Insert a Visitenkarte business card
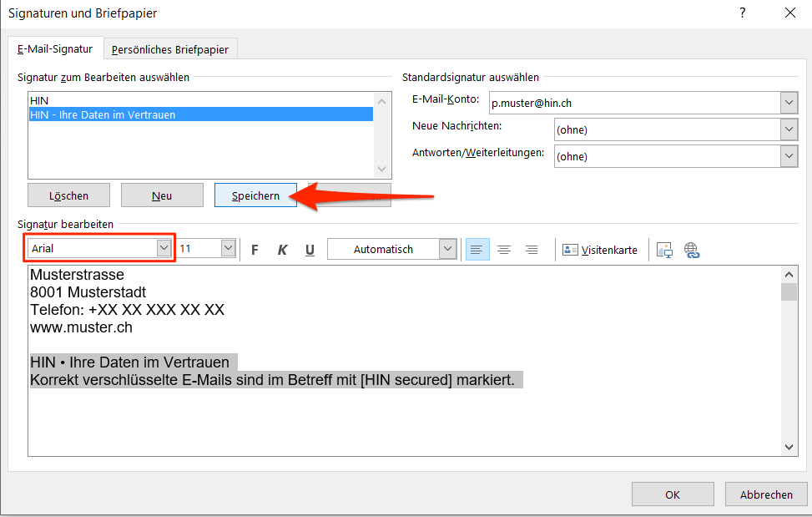 point(600,250)
